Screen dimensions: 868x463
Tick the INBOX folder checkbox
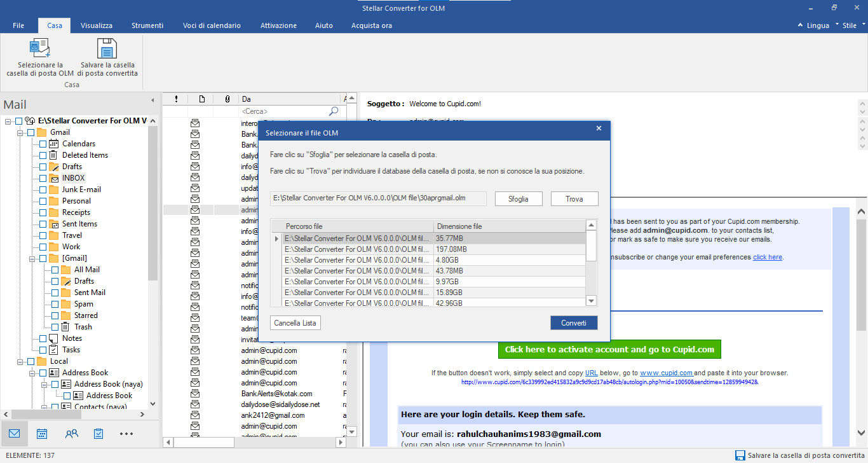43,178
